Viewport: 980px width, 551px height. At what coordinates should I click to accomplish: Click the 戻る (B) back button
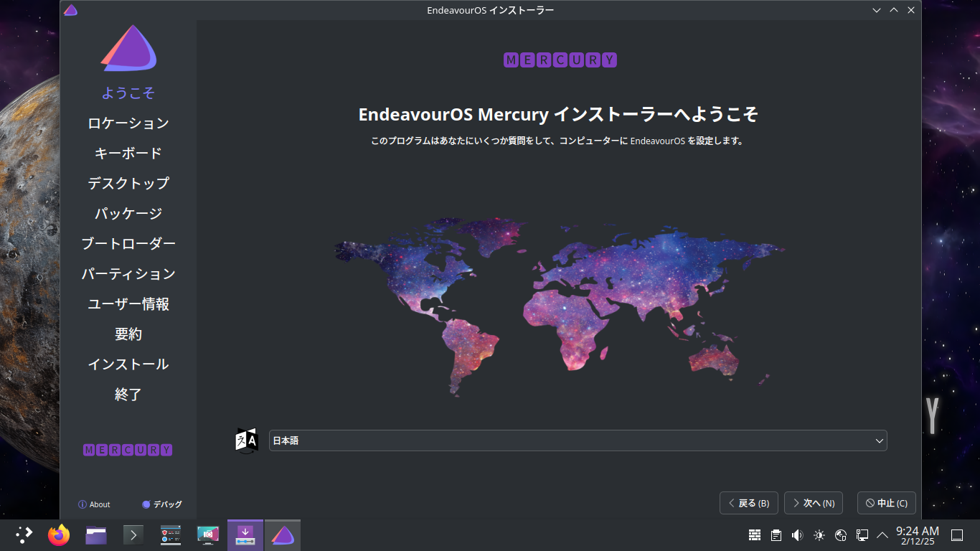[x=749, y=503]
